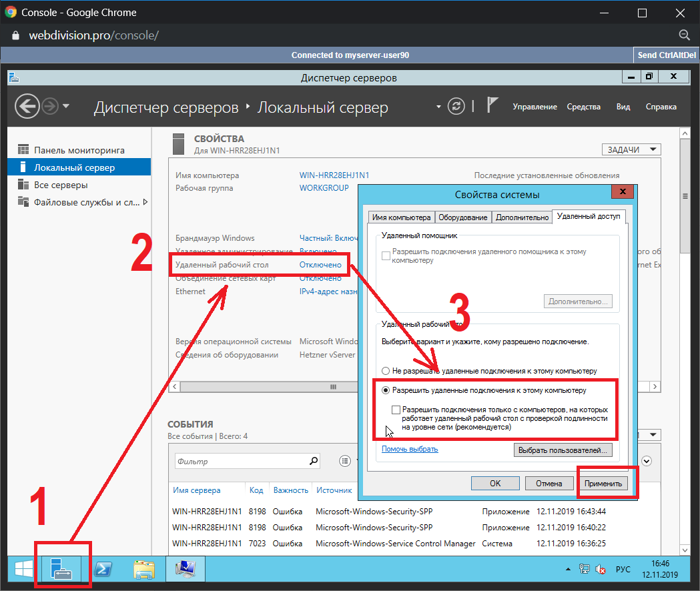Open the navigation history dropdown arrow
Viewport: 700px width, 591px height.
tap(66, 106)
